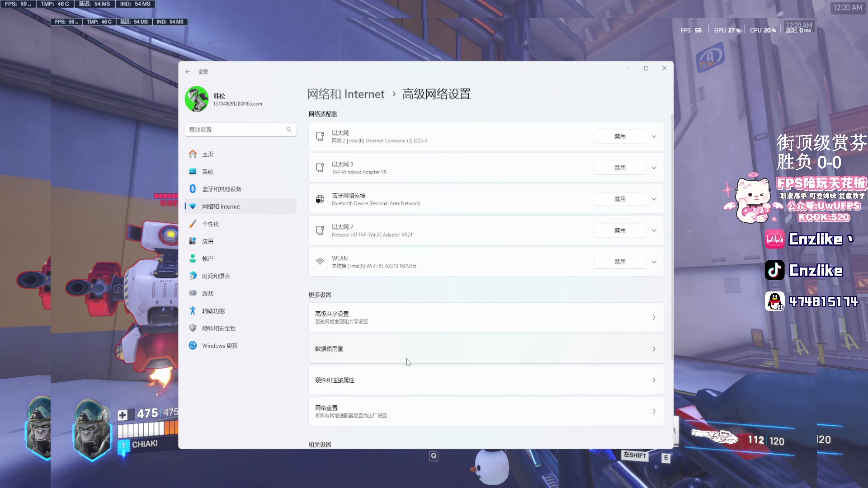
Task: Click the 系统 system icon
Action: click(x=193, y=172)
